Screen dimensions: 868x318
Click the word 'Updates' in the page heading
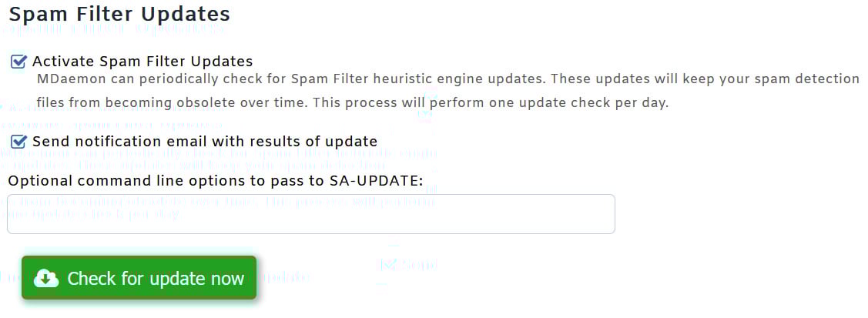click(x=193, y=14)
